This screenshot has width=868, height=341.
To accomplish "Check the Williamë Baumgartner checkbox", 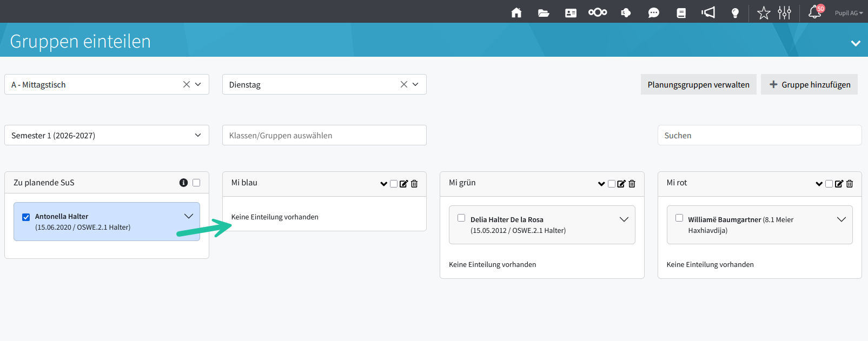I will (x=679, y=218).
